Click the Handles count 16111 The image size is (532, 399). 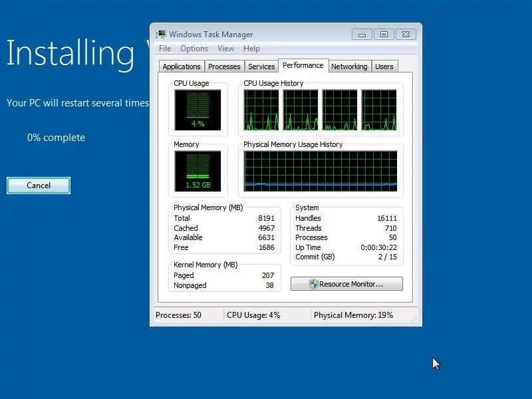click(387, 218)
